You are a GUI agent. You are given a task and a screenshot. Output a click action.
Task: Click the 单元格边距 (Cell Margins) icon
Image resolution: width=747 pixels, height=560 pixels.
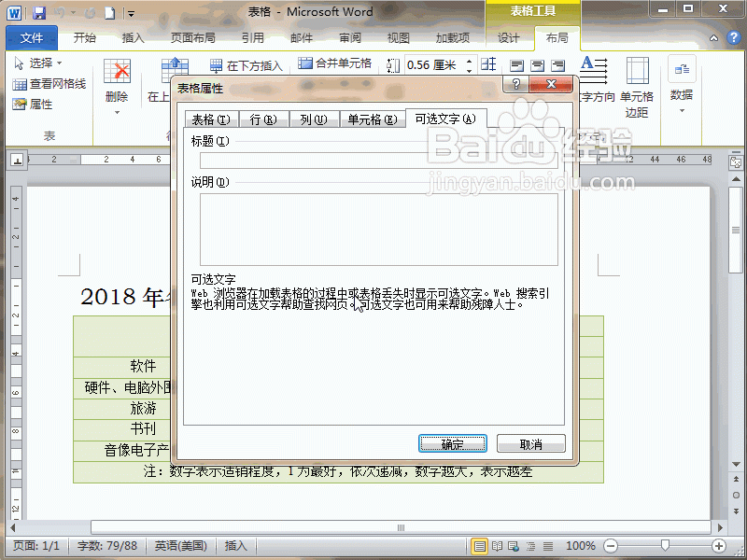(638, 68)
